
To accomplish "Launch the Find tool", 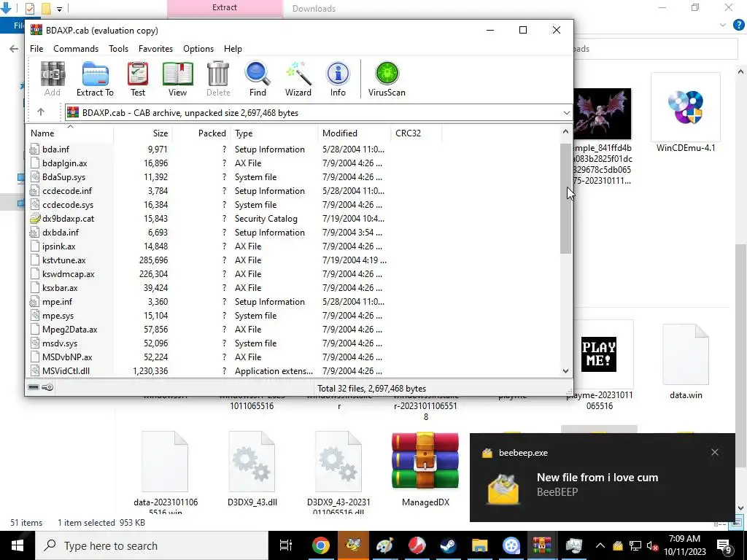I will tap(258, 79).
